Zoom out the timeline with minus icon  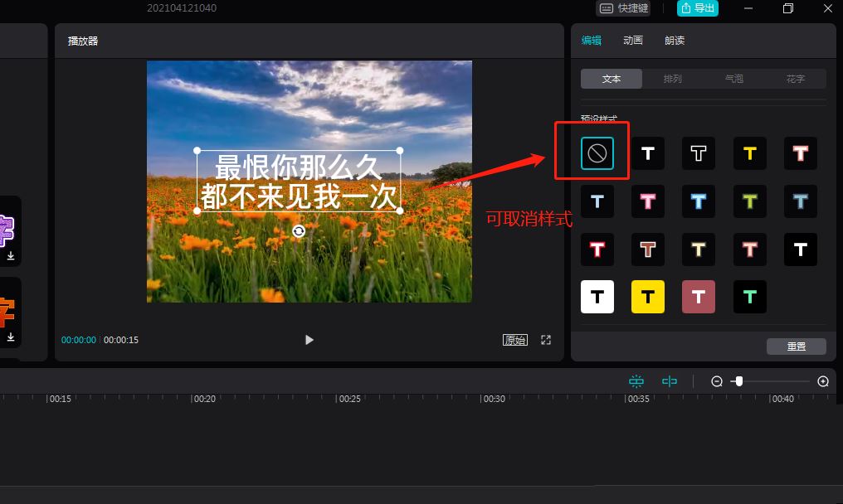point(717,381)
